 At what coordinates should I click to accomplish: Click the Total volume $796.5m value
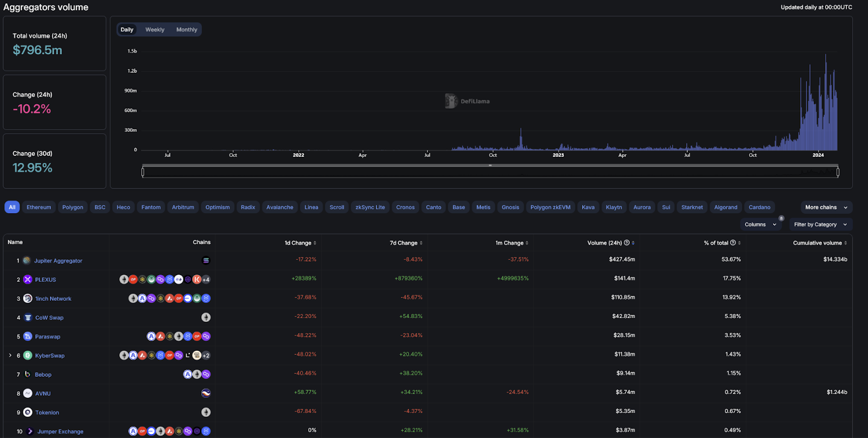[x=37, y=50]
